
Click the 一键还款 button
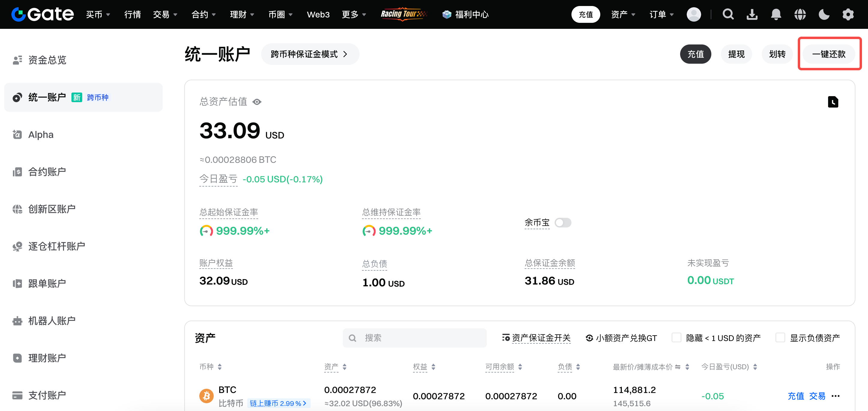click(829, 54)
